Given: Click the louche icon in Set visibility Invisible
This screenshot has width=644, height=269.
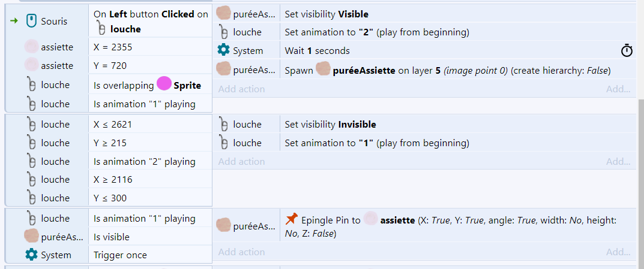Looking at the screenshot, I should click(x=223, y=124).
